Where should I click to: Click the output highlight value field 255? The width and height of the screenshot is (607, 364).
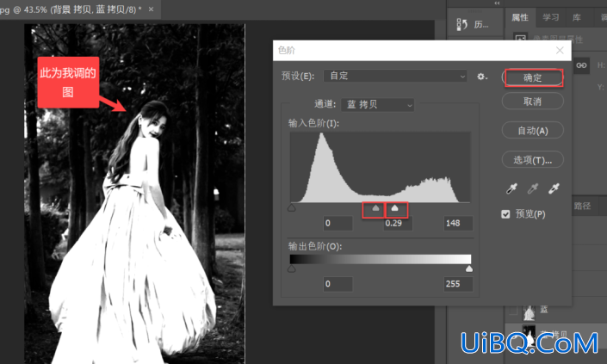[x=458, y=284]
